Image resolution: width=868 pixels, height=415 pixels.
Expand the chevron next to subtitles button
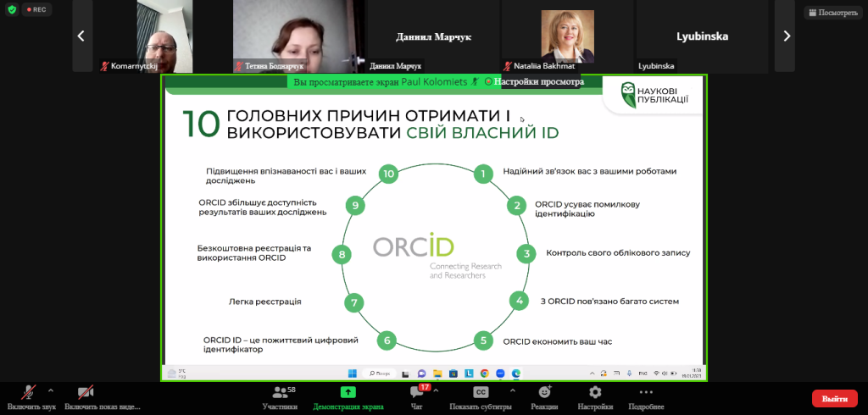pos(512,390)
